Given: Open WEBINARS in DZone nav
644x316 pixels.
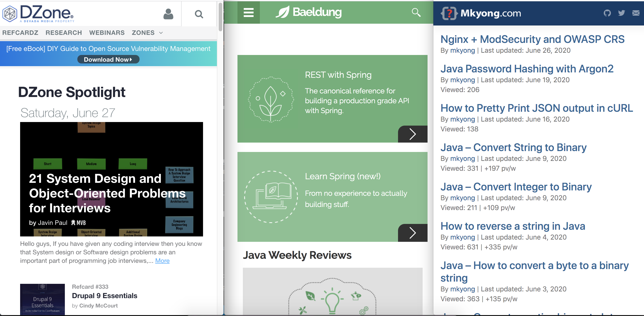Looking at the screenshot, I should (x=107, y=33).
